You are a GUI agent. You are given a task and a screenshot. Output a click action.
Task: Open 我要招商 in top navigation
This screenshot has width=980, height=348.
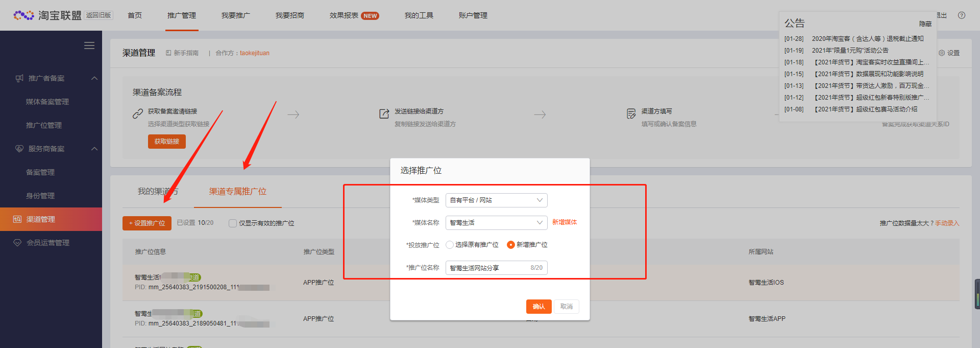pyautogui.click(x=290, y=15)
